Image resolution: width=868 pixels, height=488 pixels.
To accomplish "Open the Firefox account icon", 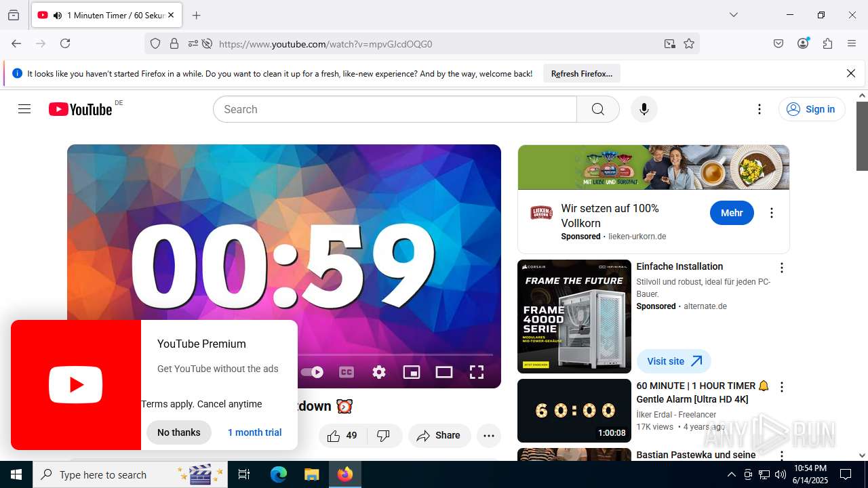I will tap(803, 43).
